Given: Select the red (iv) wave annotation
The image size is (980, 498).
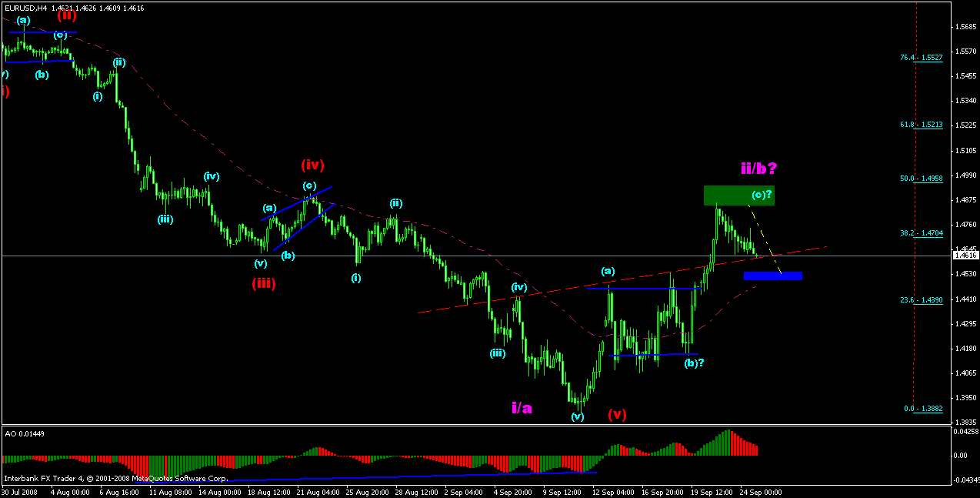Looking at the screenshot, I should click(x=312, y=164).
